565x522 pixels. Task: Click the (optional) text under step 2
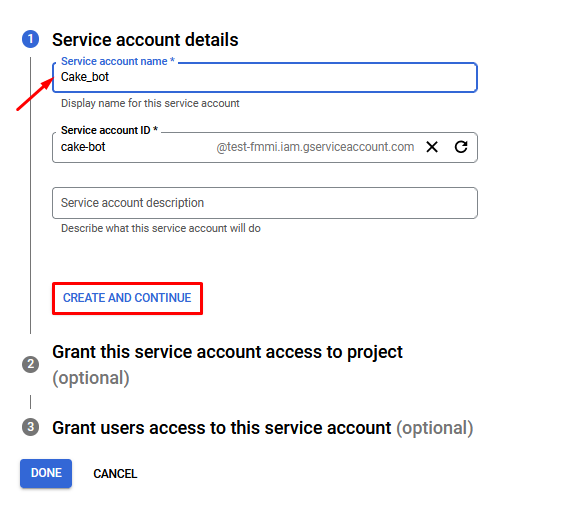click(91, 378)
